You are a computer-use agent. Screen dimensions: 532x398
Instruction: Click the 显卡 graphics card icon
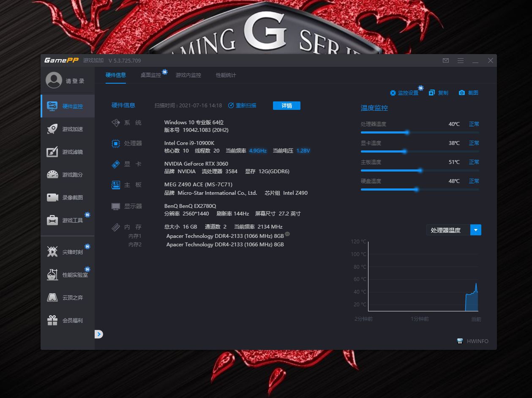click(x=116, y=164)
